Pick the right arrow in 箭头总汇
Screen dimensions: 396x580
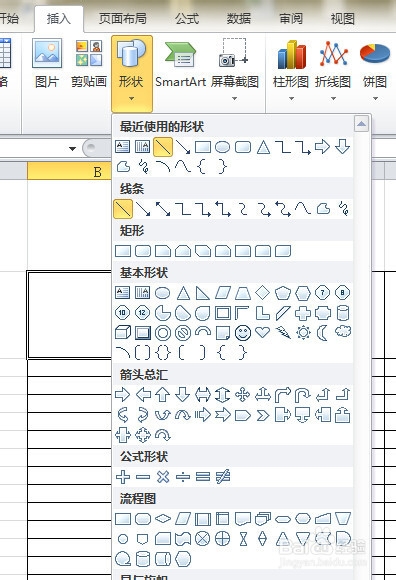point(123,395)
